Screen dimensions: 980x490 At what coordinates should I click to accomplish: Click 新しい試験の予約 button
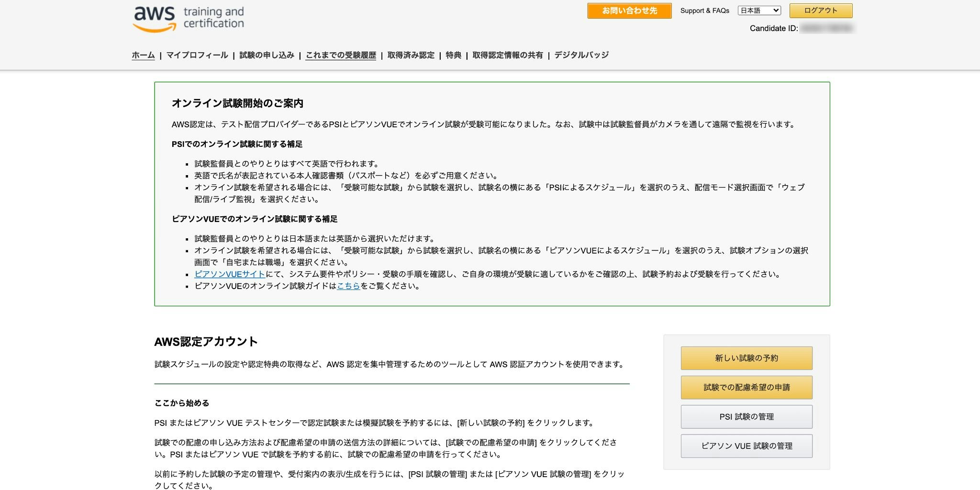pos(746,358)
